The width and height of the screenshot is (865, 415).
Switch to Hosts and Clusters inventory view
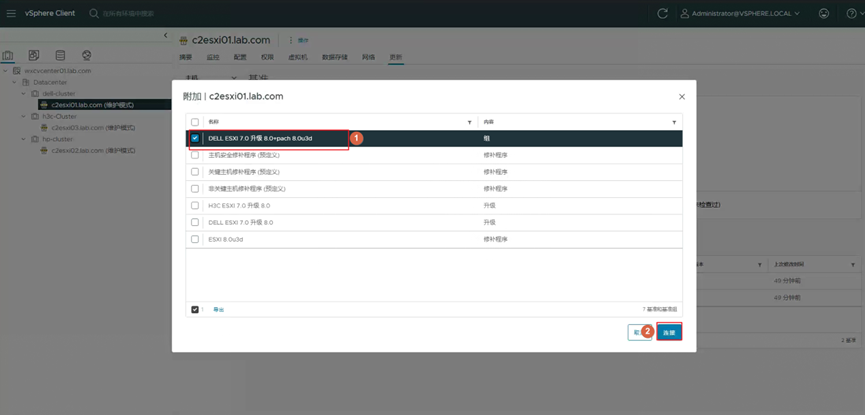coord(8,55)
